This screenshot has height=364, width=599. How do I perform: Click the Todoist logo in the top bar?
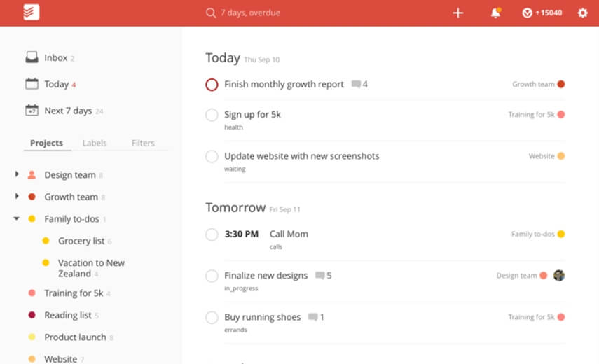coord(31,13)
